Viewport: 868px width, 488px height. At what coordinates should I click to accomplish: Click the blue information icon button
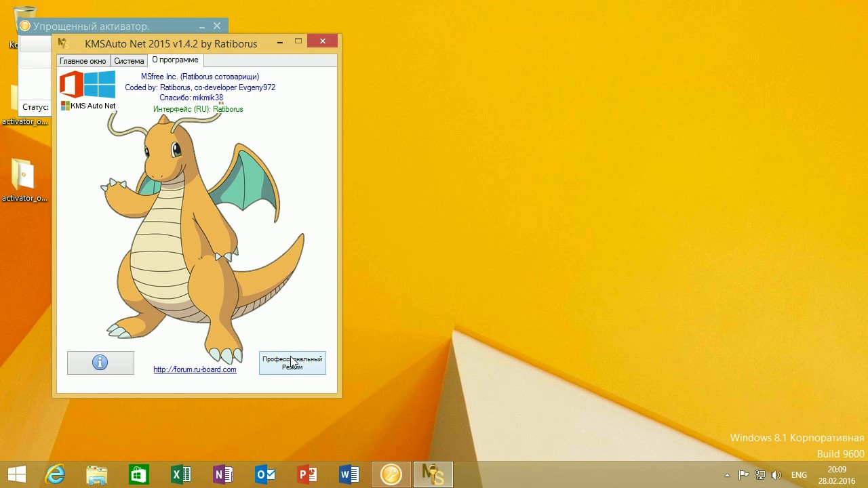click(100, 363)
